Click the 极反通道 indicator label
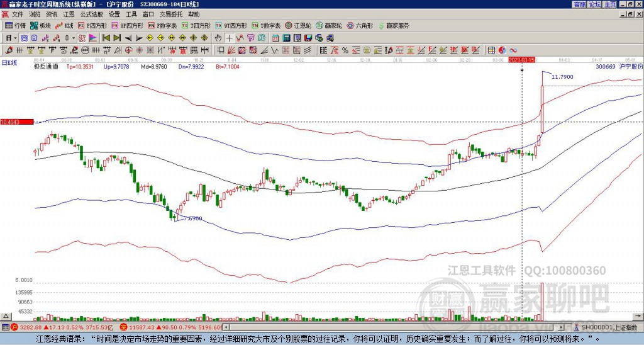This screenshot has height=345, width=644. pos(46,66)
